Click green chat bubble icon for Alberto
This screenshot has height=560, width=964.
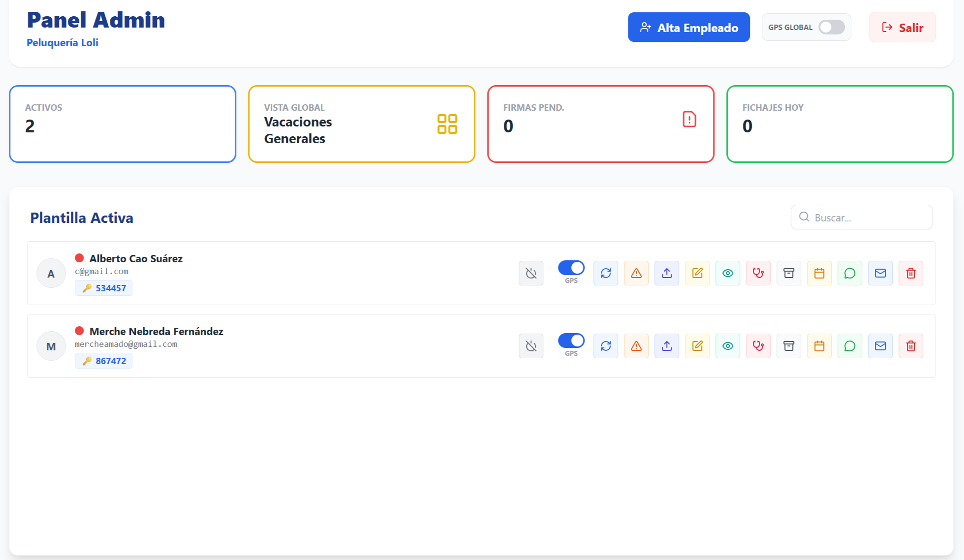pyautogui.click(x=849, y=273)
